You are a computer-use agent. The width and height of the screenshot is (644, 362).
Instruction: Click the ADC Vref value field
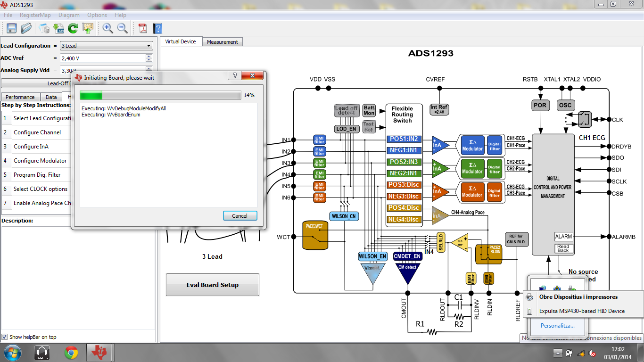(102, 58)
